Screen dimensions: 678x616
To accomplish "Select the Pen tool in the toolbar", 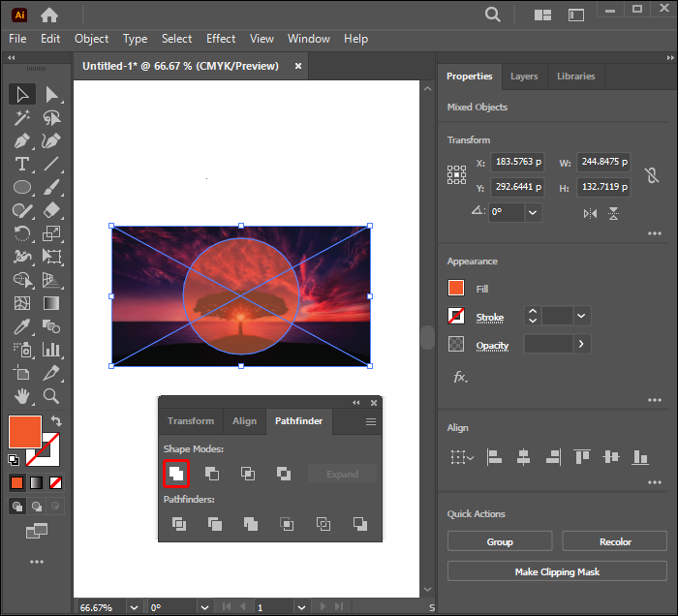I will [x=22, y=140].
